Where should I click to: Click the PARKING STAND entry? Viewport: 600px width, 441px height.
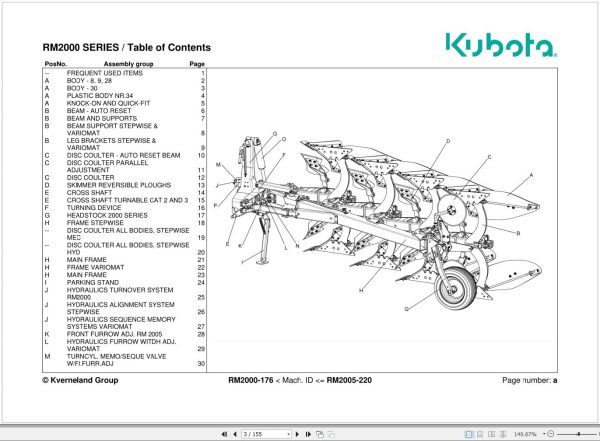(x=93, y=282)
